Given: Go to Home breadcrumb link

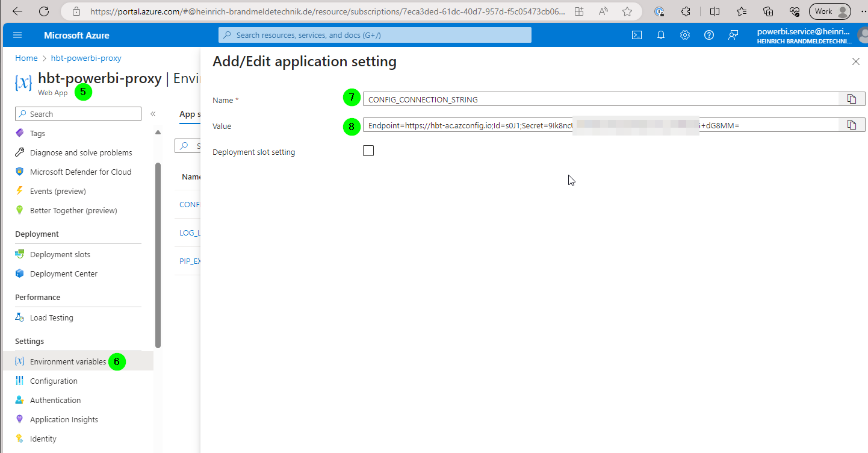Looking at the screenshot, I should pos(26,58).
